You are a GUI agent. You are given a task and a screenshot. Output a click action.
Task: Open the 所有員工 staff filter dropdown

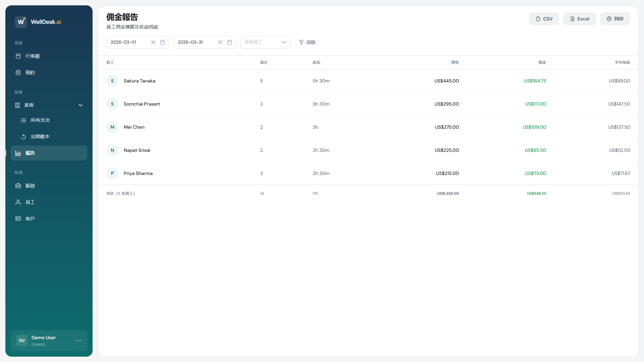pyautogui.click(x=265, y=42)
